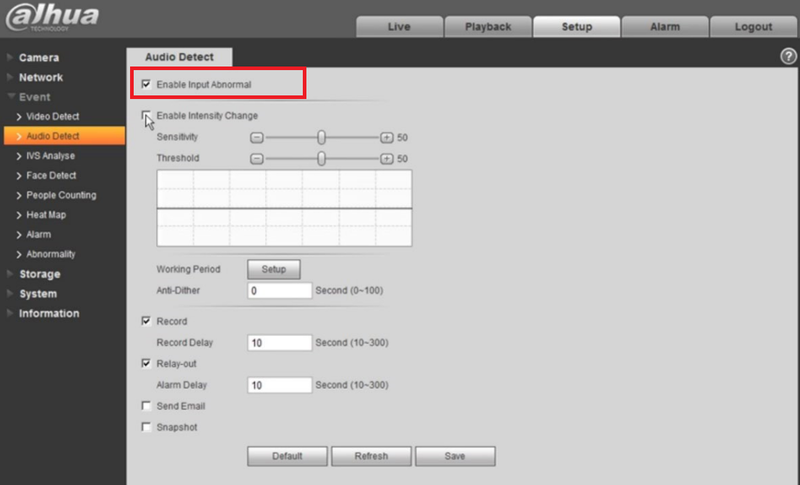Screen dimensions: 800x485
Task: Expand the Camera menu arrow
Action: point(10,58)
